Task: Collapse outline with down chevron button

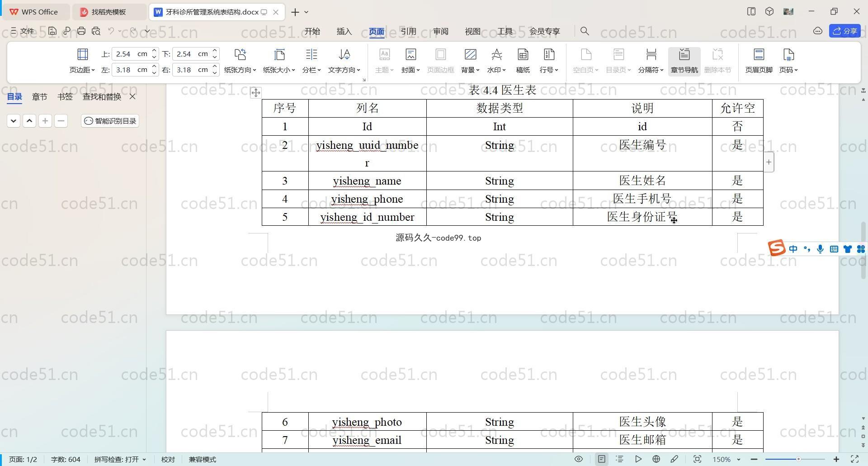Action: (x=14, y=121)
